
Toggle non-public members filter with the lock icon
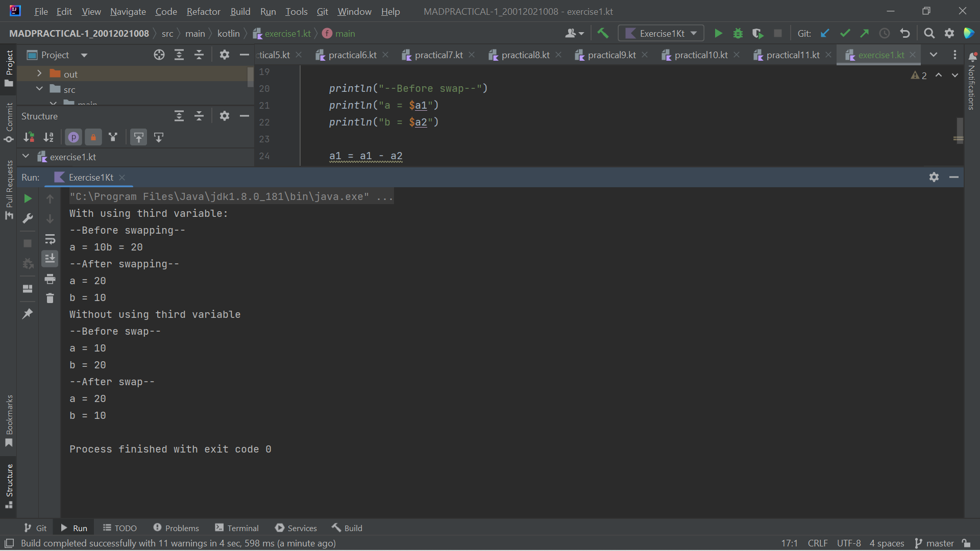[93, 137]
